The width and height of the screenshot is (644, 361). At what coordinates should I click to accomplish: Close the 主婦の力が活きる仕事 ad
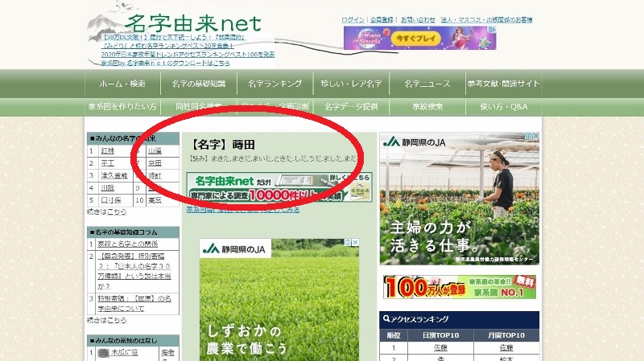(536, 136)
